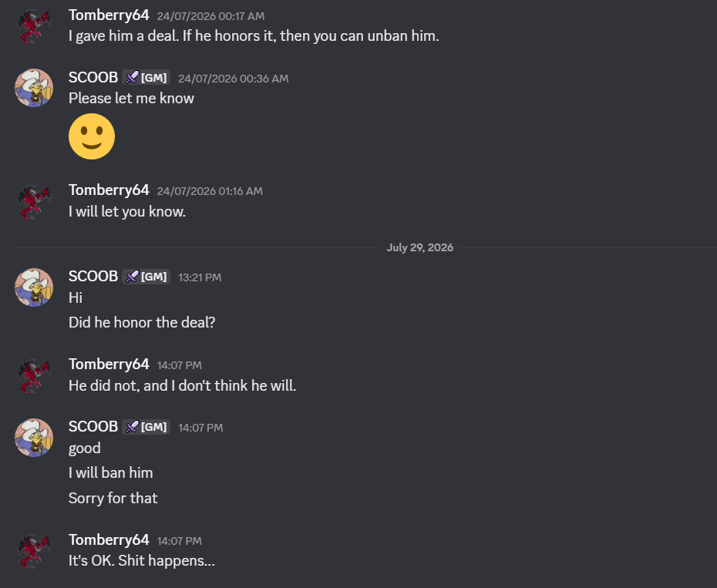The image size is (717, 588).
Task: Click the 24/07/2026 00:17 AM timestamp
Action: (x=210, y=16)
